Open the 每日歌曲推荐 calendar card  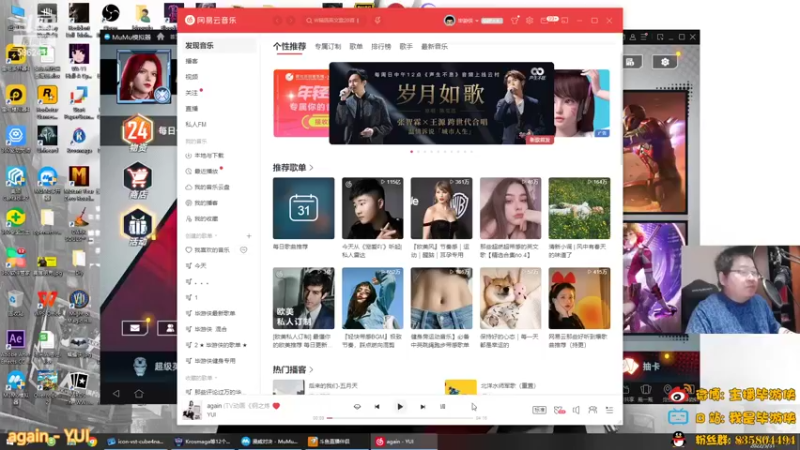(x=304, y=208)
